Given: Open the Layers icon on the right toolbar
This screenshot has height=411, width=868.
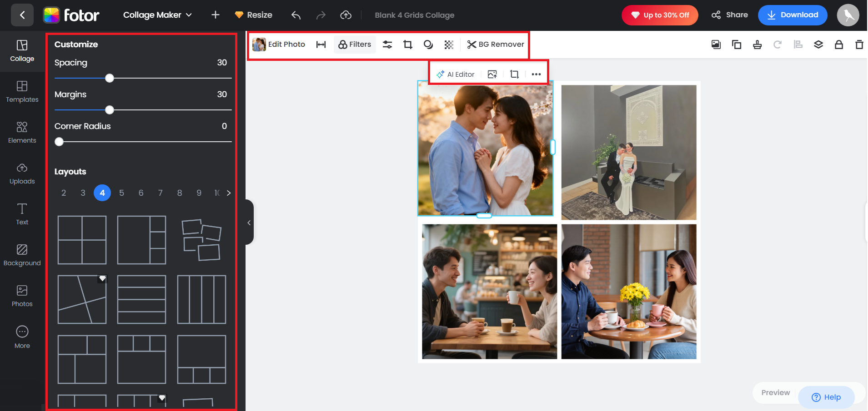Looking at the screenshot, I should click(x=818, y=44).
